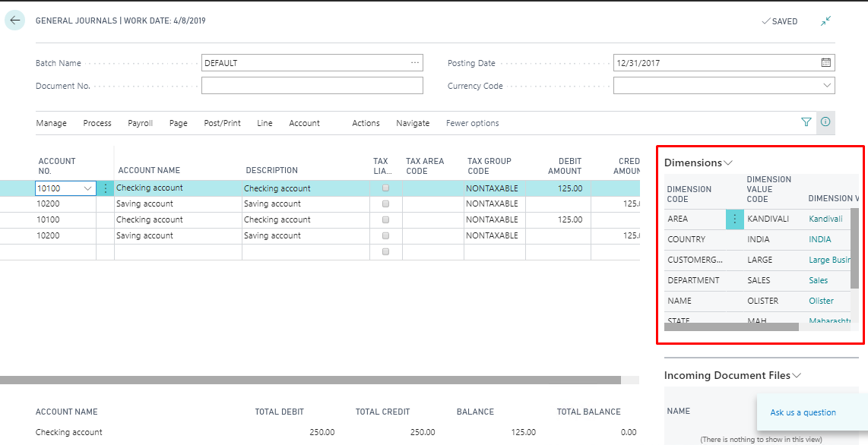
Task: Open the Post/Print menu
Action: click(222, 123)
